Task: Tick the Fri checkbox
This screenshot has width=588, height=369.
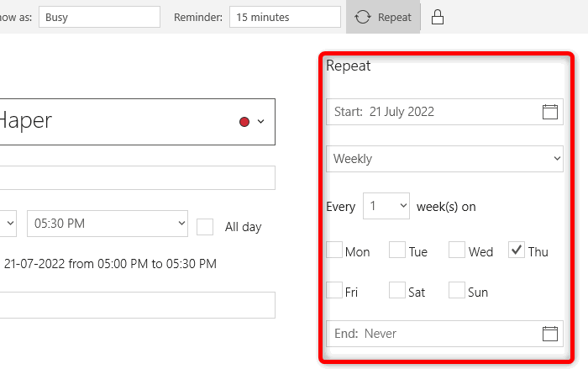Action: click(334, 290)
